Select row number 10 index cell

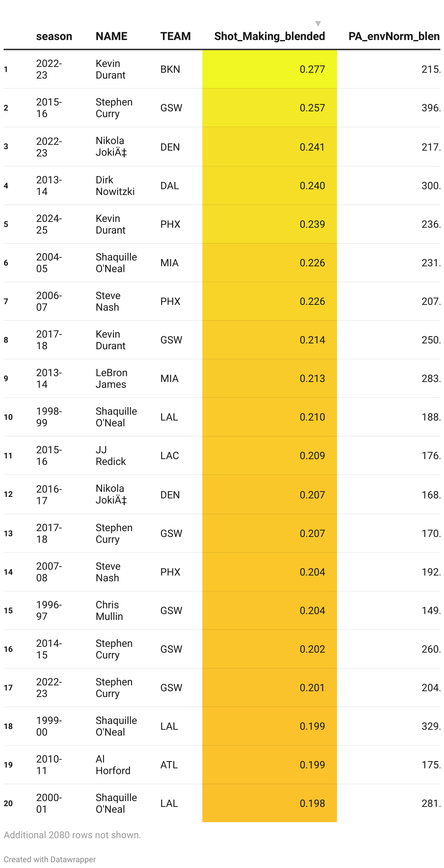[x=8, y=417]
